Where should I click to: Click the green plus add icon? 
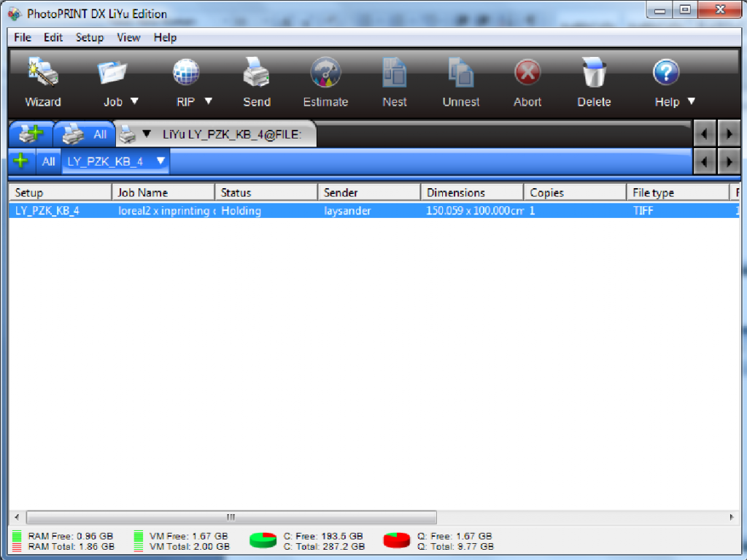tap(21, 161)
